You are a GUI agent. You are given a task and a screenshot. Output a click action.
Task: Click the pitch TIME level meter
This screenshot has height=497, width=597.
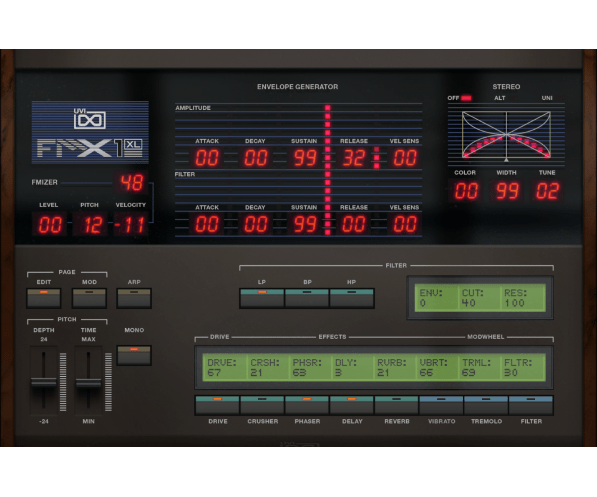pyautogui.click(x=108, y=382)
